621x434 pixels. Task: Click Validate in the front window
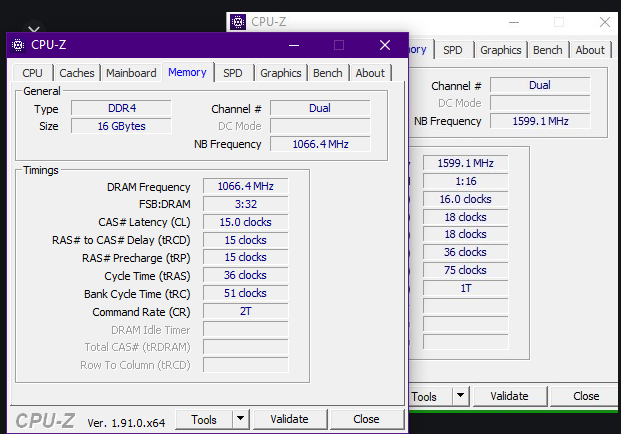[290, 419]
